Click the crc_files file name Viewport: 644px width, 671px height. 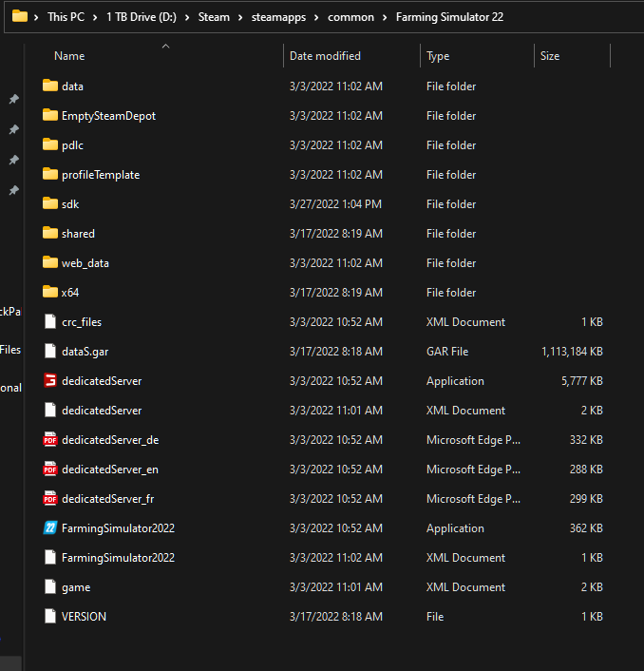pyautogui.click(x=82, y=322)
